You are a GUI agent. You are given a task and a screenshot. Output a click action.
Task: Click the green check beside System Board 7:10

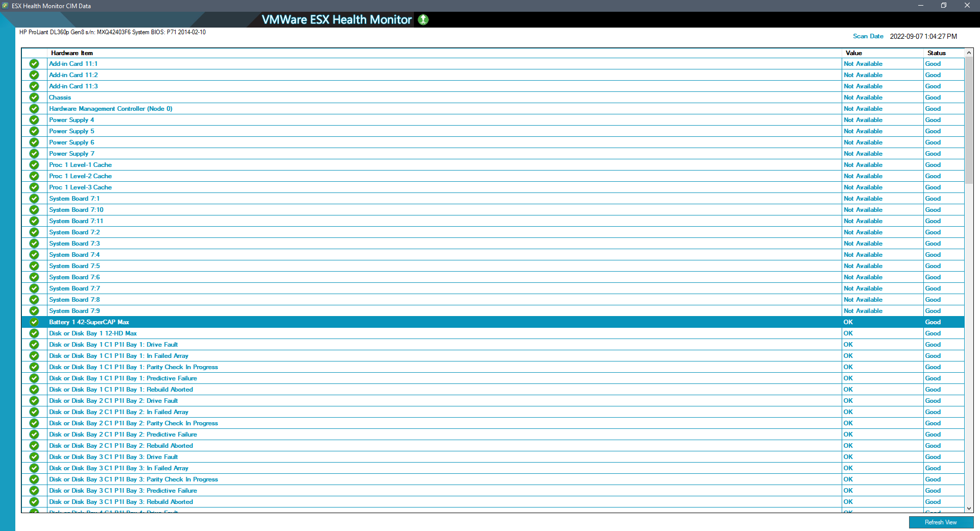pos(34,210)
